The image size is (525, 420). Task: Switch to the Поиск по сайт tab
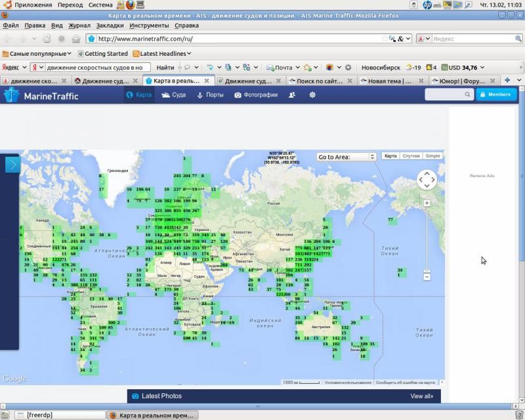tap(319, 81)
